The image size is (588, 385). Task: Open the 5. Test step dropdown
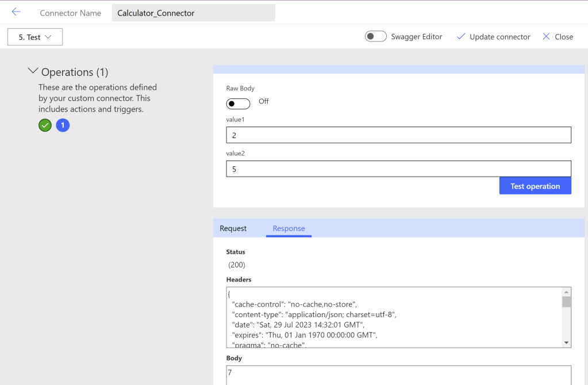(35, 37)
